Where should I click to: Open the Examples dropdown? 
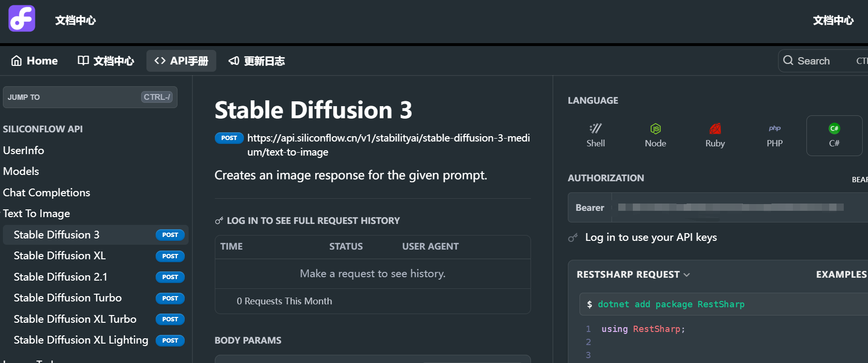[841, 274]
